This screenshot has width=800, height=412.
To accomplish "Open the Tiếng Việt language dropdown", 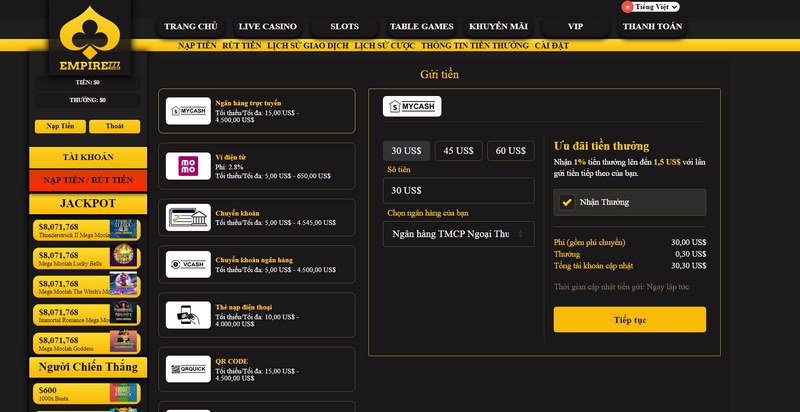I will [x=650, y=7].
